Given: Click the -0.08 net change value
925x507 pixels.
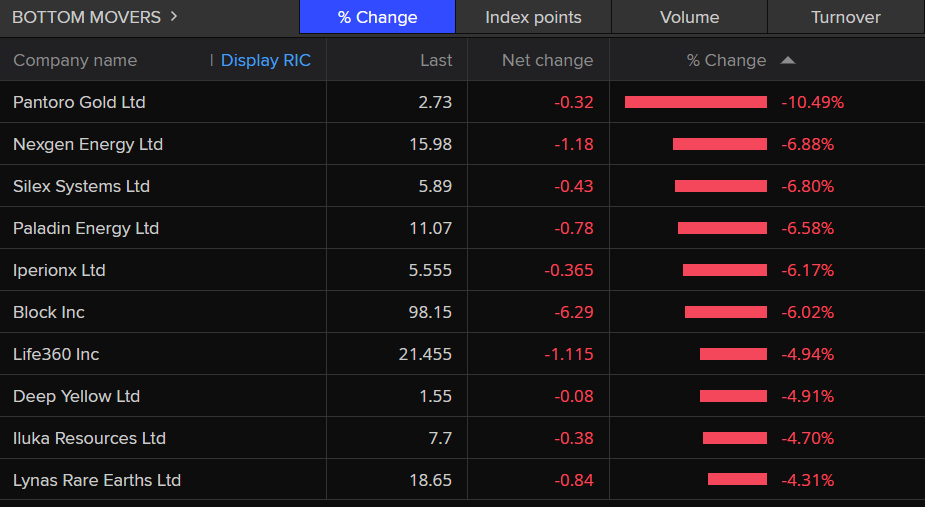Looking at the screenshot, I should pos(573,396).
